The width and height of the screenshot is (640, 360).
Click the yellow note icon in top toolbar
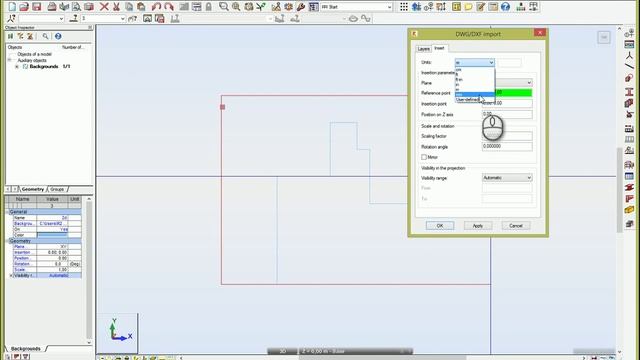pyautogui.click(x=468, y=7)
